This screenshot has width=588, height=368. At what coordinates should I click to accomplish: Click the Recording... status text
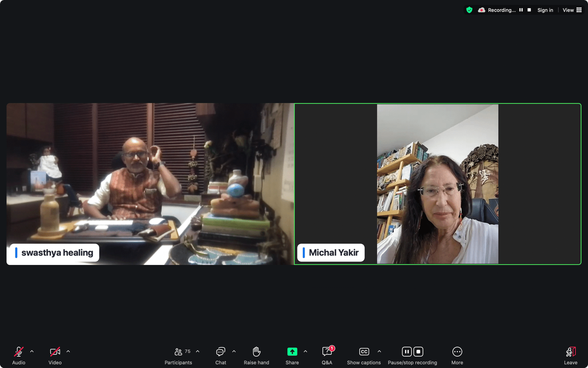502,10
